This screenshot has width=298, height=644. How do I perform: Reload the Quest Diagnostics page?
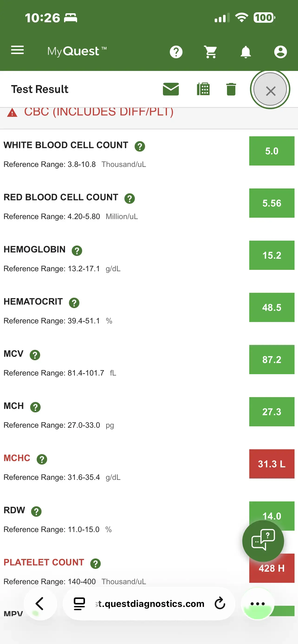click(220, 604)
